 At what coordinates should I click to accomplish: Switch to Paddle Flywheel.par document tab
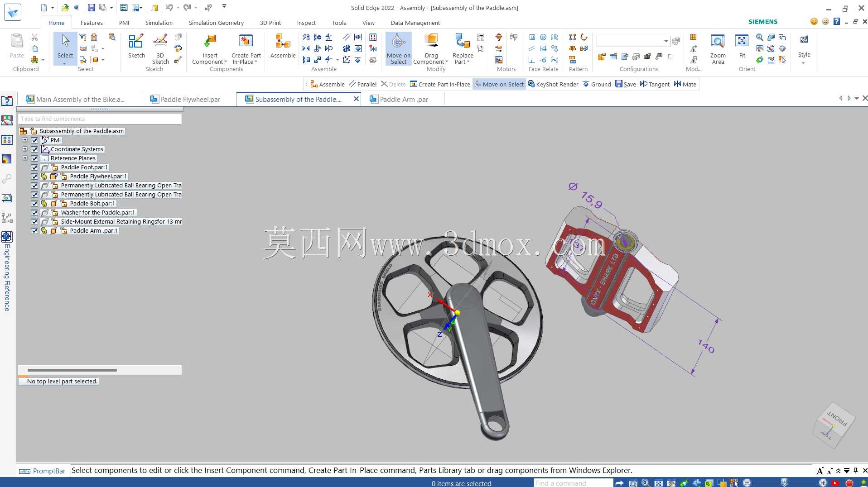[186, 99]
